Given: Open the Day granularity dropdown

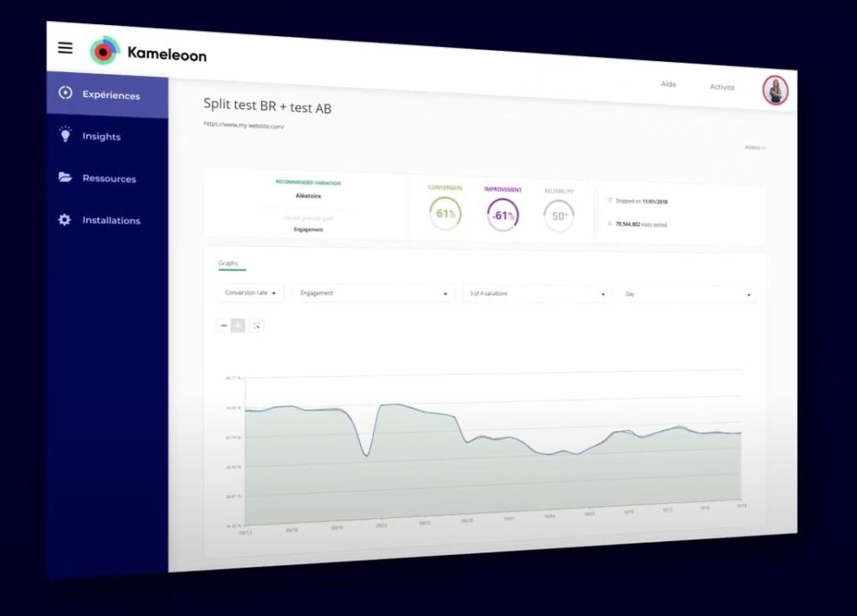Looking at the screenshot, I should click(688, 295).
